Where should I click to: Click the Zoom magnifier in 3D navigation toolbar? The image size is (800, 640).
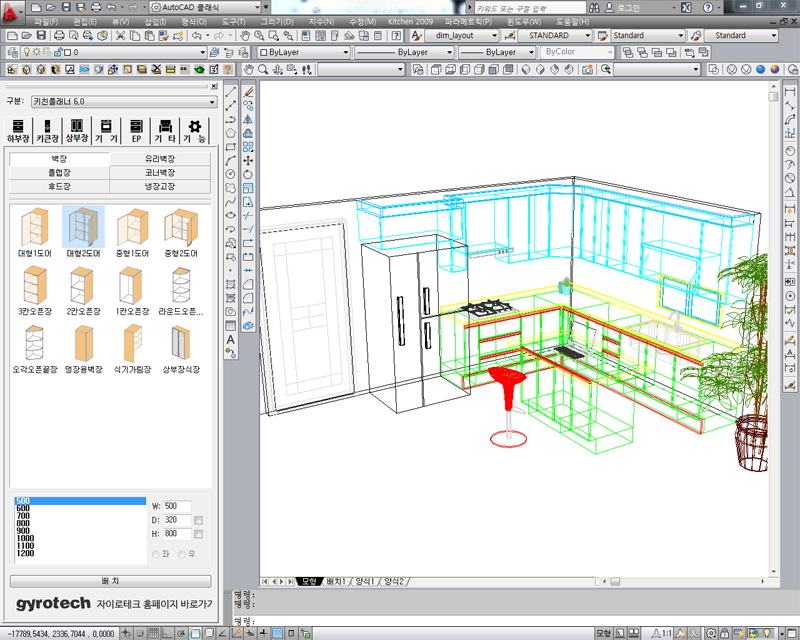click(263, 69)
